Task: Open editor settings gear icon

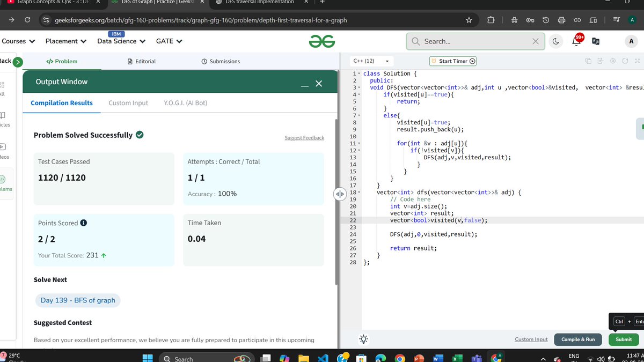Action: tap(612, 61)
